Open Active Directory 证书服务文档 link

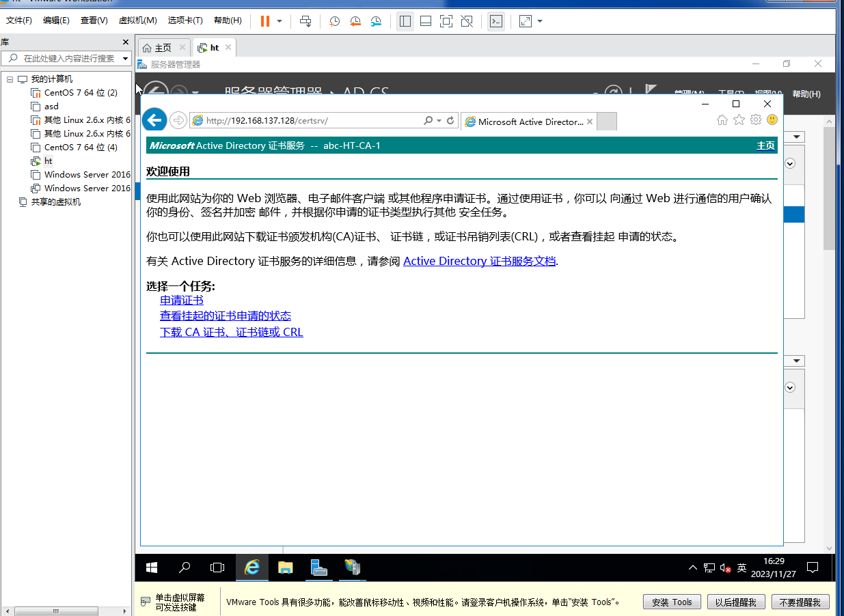coord(480,261)
